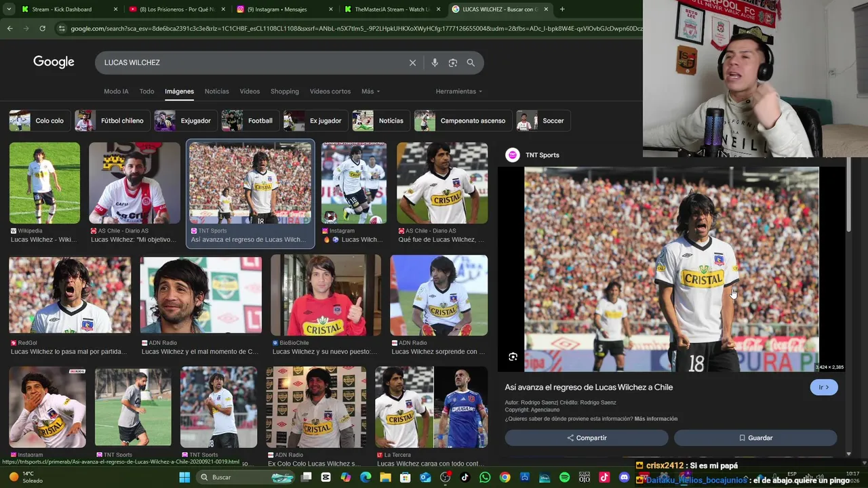The width and height of the screenshot is (868, 488).
Task: Open WhatsApp from the taskbar
Action: click(485, 477)
